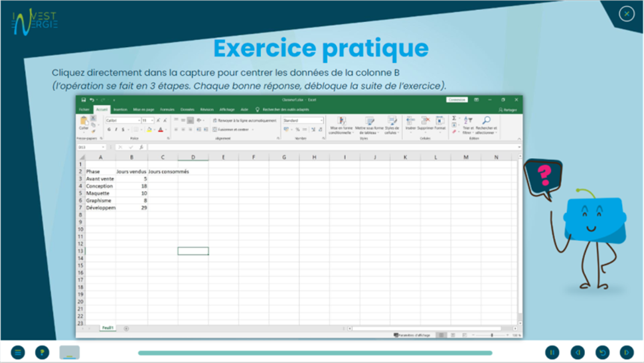Open the Insertion ribbon tab
Viewport: 644px width, 363px height.
(x=120, y=110)
